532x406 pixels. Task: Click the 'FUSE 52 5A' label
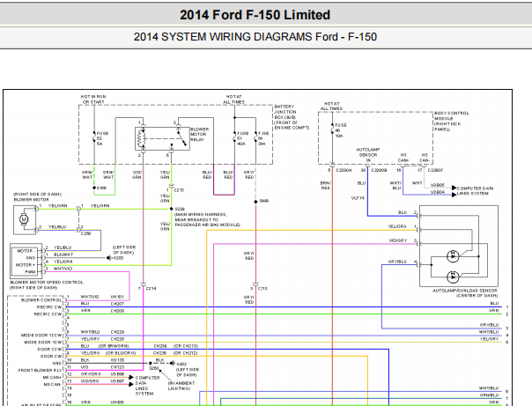102,138
